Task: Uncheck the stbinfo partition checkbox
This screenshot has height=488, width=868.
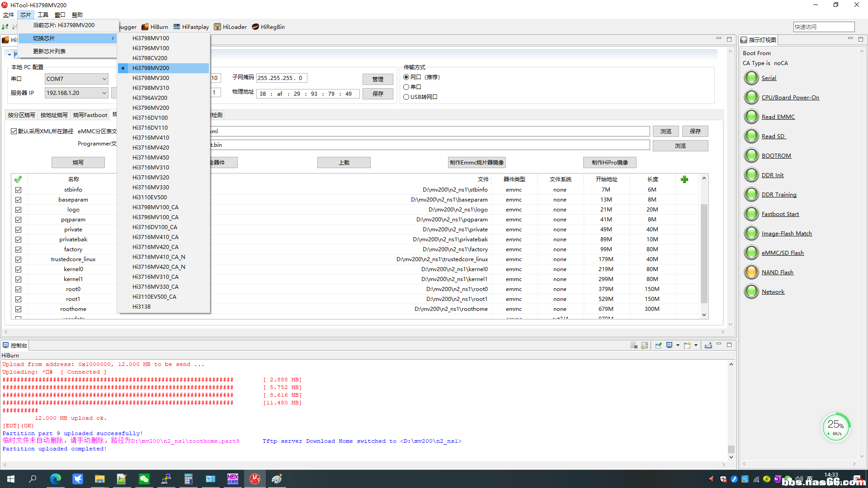Action: [18, 190]
